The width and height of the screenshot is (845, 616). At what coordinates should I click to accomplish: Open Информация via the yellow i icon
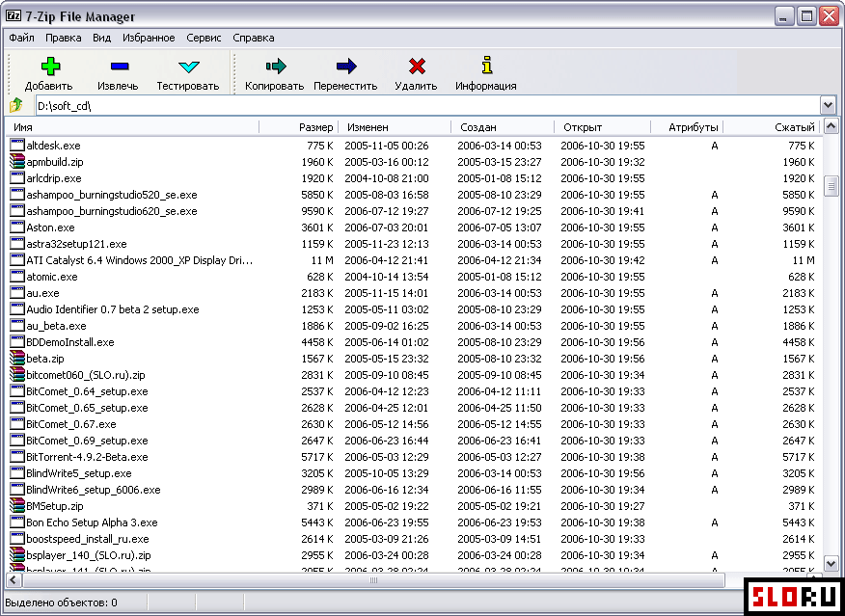click(x=486, y=67)
